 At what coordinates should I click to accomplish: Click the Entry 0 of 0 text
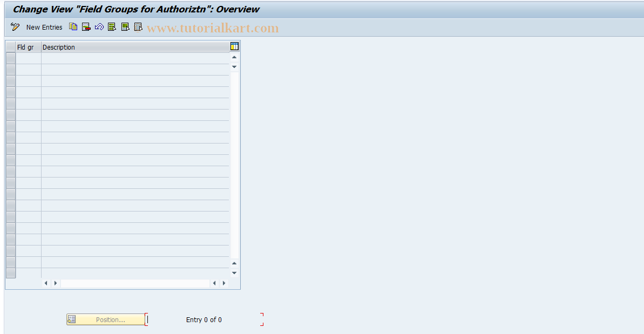(x=204, y=319)
